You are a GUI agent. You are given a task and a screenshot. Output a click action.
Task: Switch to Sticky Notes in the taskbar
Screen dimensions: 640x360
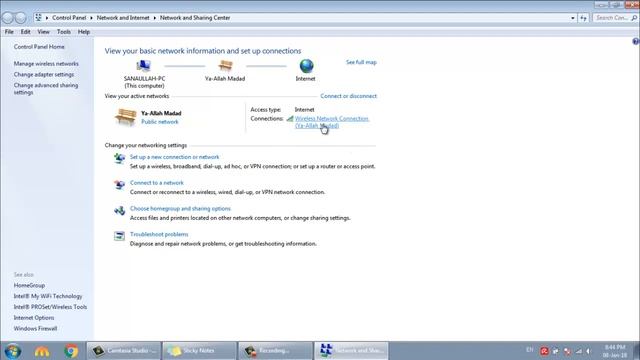pos(199,351)
